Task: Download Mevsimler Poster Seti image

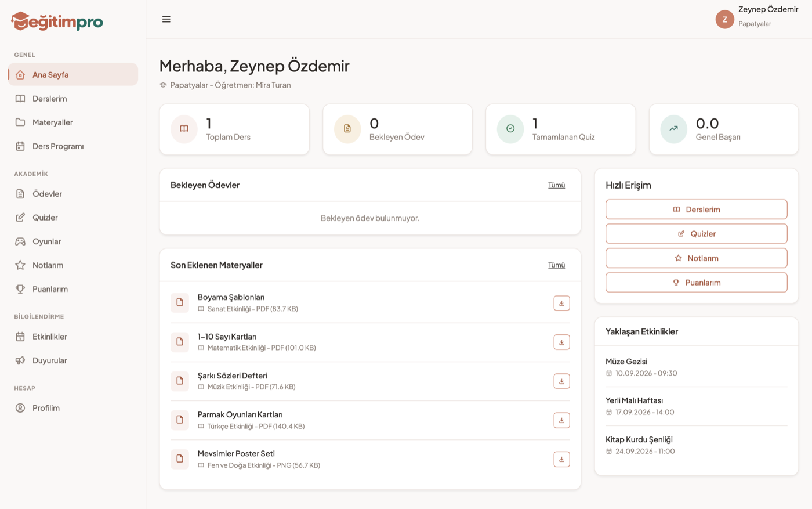Action: 561,459
